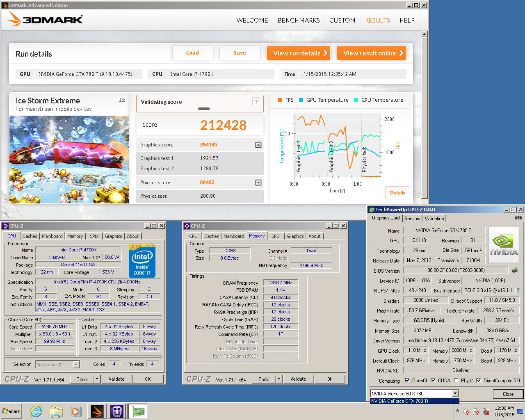Open Internet Explorer from the taskbar
Image resolution: width=525 pixels, height=420 pixels.
coord(36,411)
